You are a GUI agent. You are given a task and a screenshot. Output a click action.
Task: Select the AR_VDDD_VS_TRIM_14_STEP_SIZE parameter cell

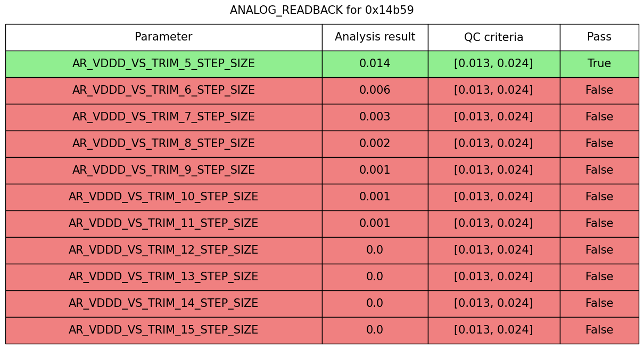coord(163,304)
